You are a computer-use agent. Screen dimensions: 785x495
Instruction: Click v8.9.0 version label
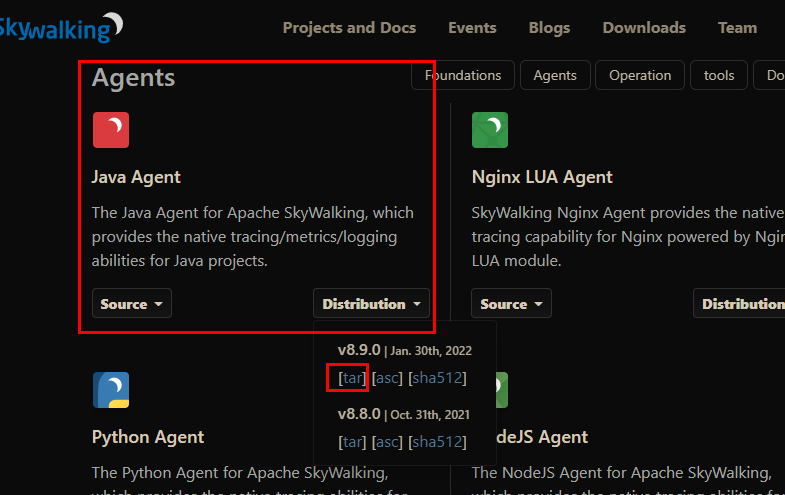[x=359, y=350]
